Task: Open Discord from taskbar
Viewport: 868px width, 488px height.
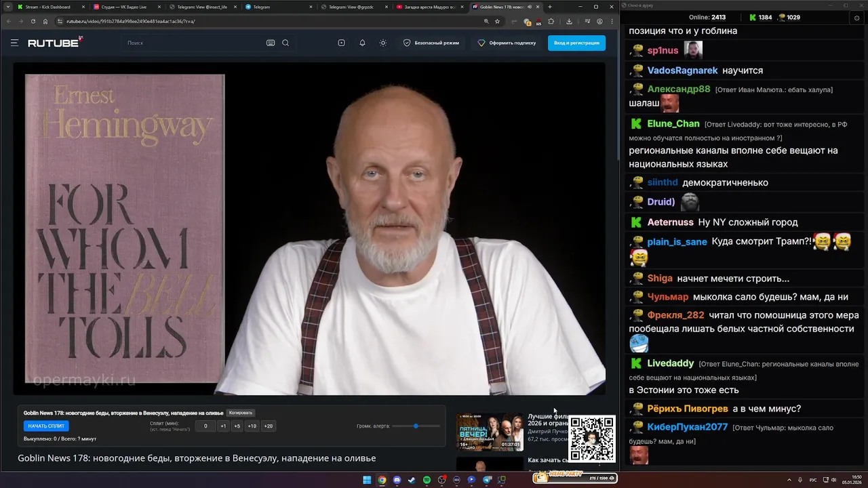Action: click(397, 480)
